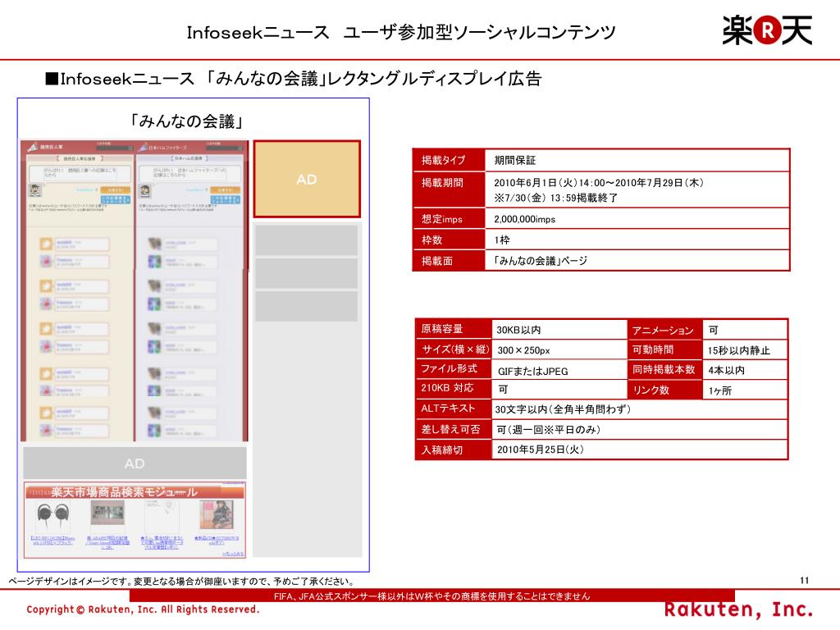This screenshot has height=630, width=840.
Task: Select the 1ヶ所 value
Action: [719, 390]
